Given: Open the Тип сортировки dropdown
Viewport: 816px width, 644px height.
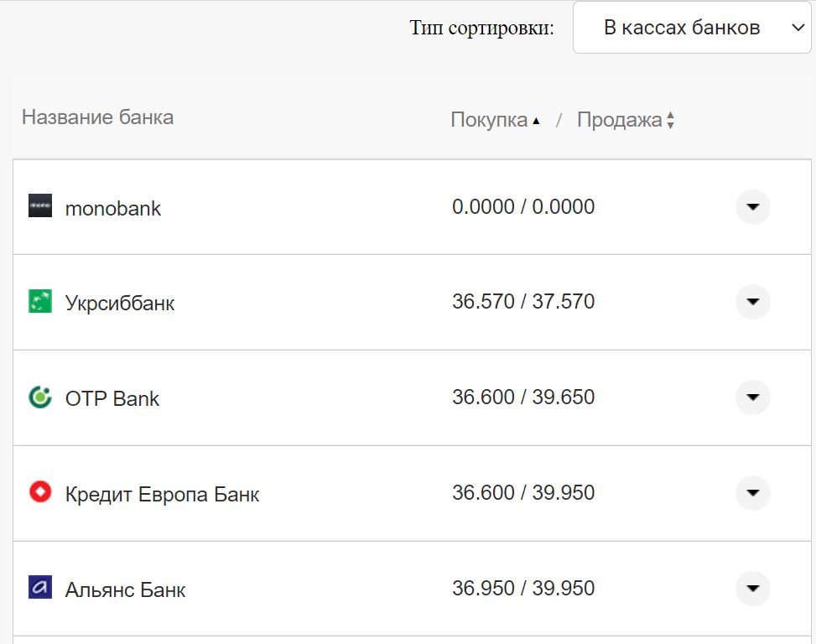Looking at the screenshot, I should (x=691, y=27).
